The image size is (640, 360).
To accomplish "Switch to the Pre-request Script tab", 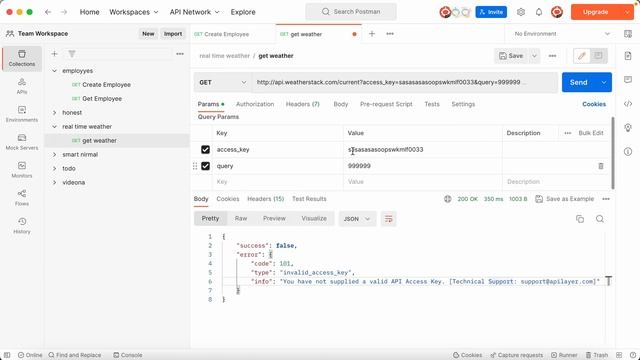I will (386, 104).
